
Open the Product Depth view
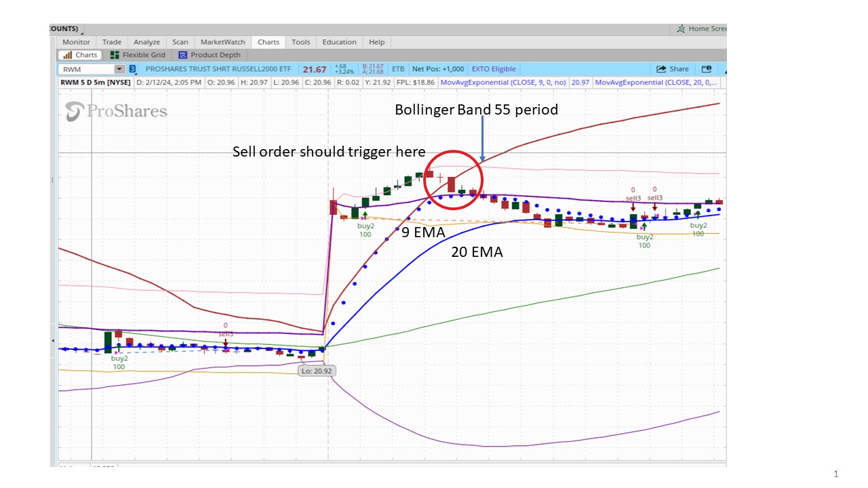210,55
